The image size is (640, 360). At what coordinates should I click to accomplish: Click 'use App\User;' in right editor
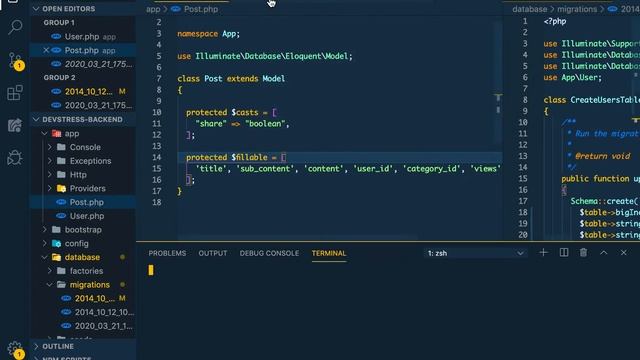coord(573,78)
